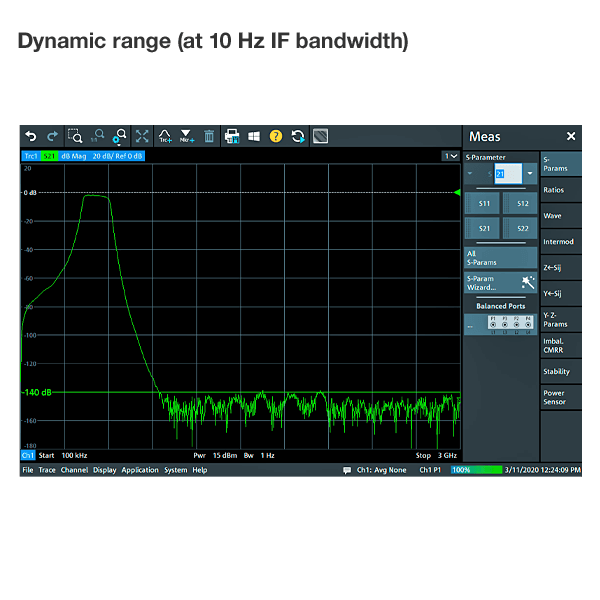600x600 pixels.
Task: Switch to the Wave tab
Action: point(561,216)
